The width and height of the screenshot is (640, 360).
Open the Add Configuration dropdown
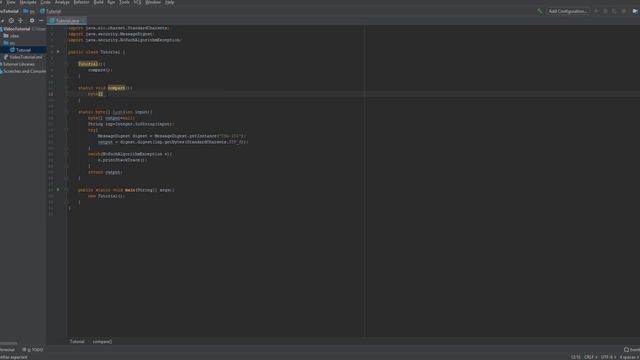pos(568,11)
